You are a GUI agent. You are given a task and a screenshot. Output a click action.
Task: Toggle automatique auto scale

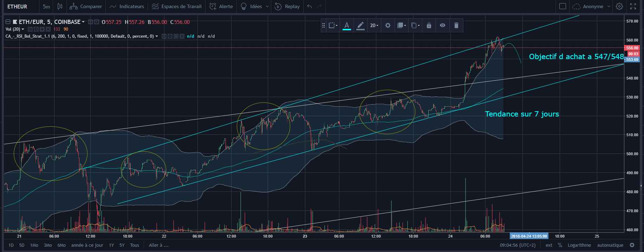click(610, 245)
